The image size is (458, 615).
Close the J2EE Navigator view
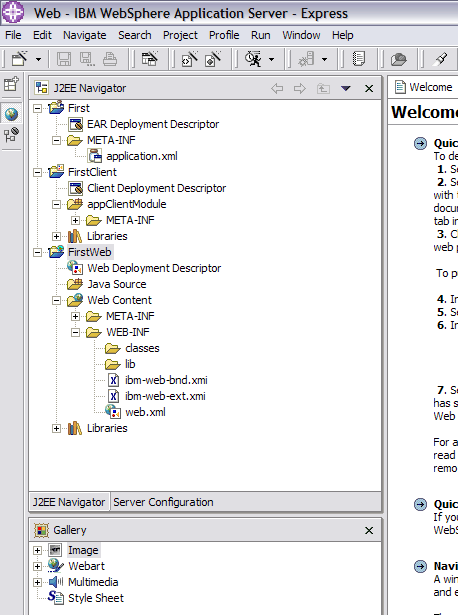coord(369,89)
